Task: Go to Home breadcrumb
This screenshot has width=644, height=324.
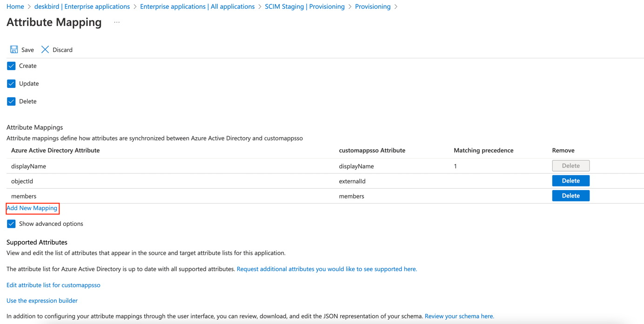Action: coord(15,7)
